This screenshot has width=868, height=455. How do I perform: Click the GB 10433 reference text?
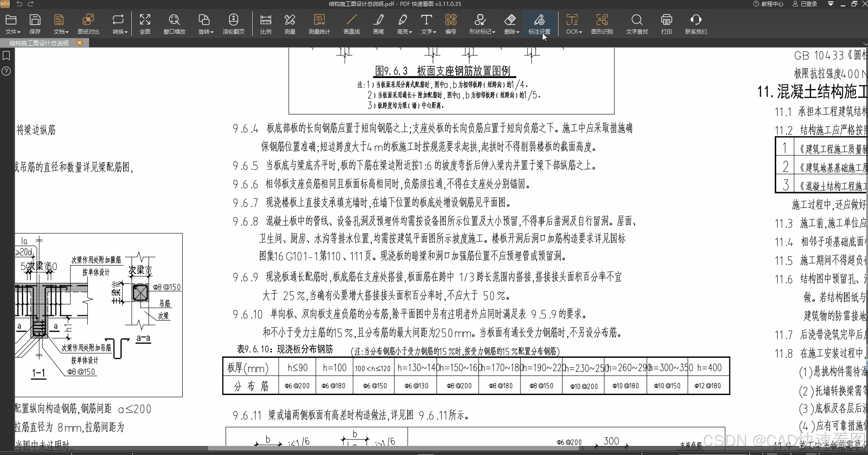click(819, 55)
